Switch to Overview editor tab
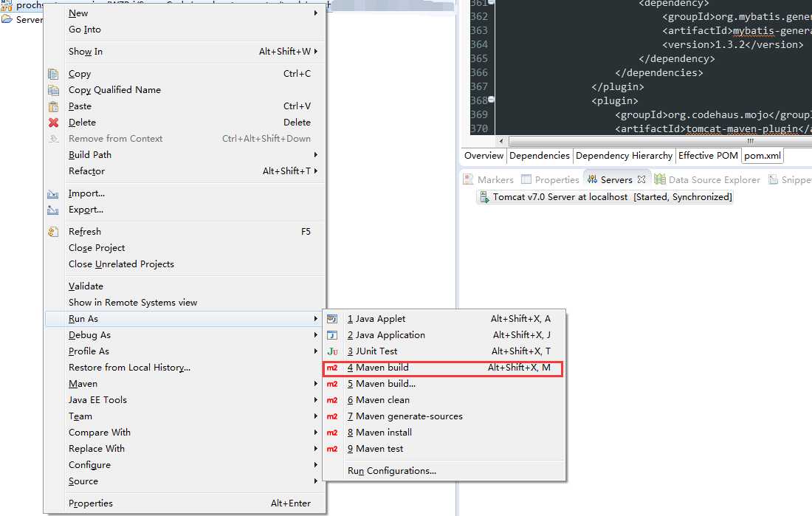This screenshot has width=812, height=516. pyautogui.click(x=484, y=156)
